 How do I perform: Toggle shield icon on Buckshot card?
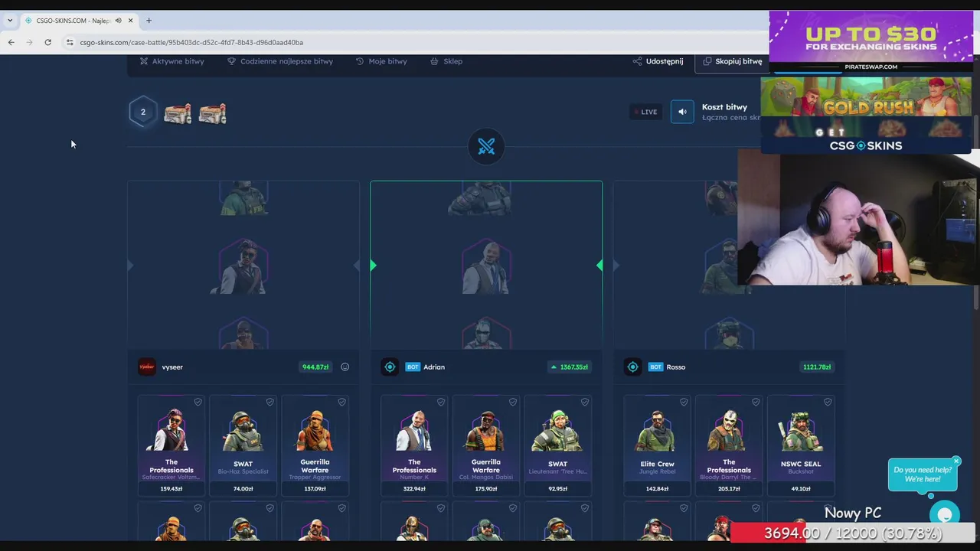point(828,402)
